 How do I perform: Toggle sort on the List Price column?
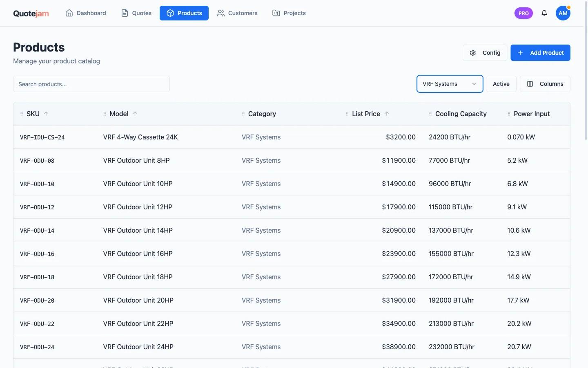pos(387,114)
